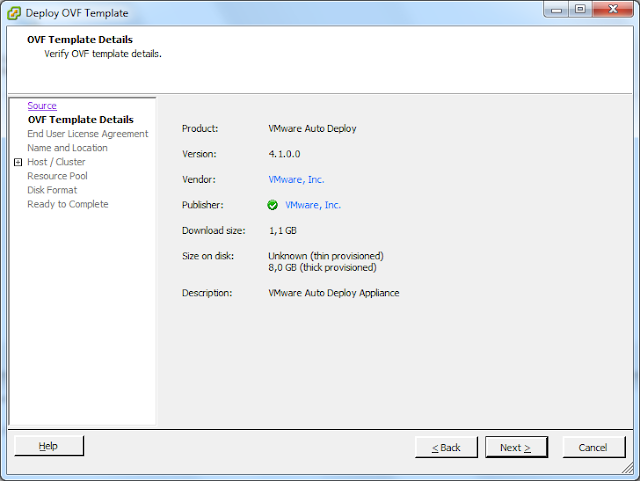
Task: Select Host / Cluster step label
Action: tap(56, 162)
